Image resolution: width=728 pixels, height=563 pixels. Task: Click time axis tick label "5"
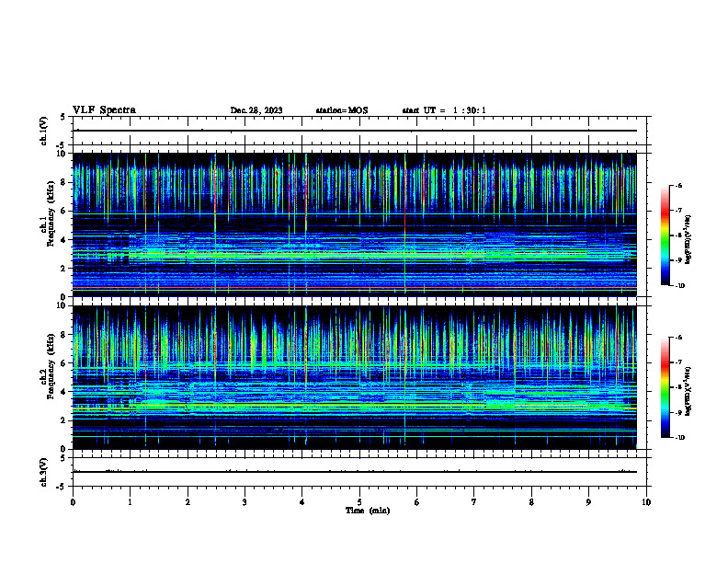[359, 502]
